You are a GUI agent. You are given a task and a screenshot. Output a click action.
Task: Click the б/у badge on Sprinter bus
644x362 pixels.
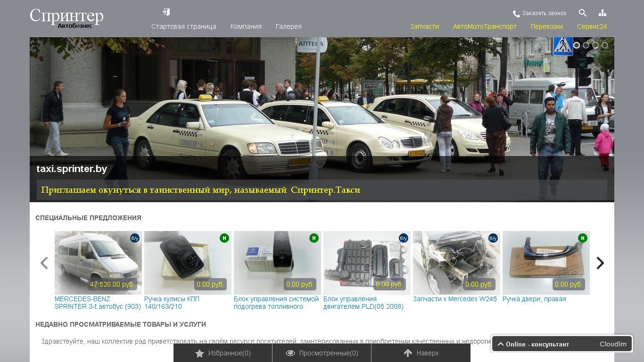135,238
